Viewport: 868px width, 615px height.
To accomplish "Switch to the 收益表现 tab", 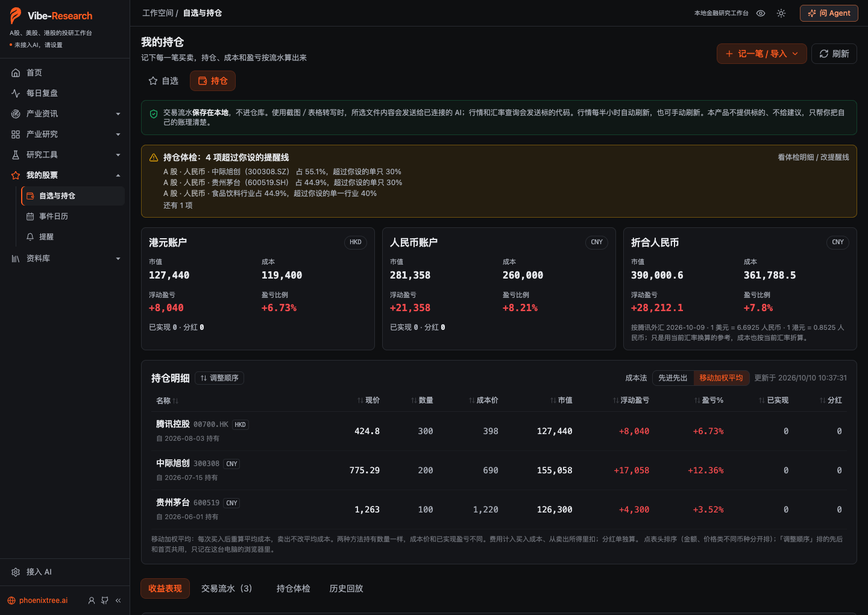I will (x=165, y=588).
